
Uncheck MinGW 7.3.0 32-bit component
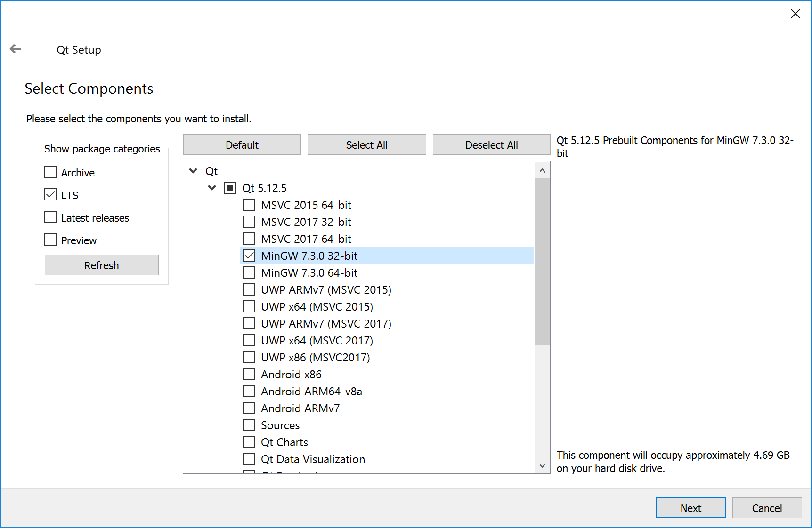click(249, 256)
